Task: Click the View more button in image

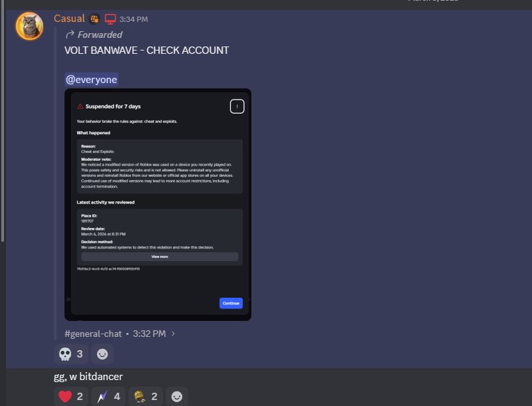Action: click(160, 256)
